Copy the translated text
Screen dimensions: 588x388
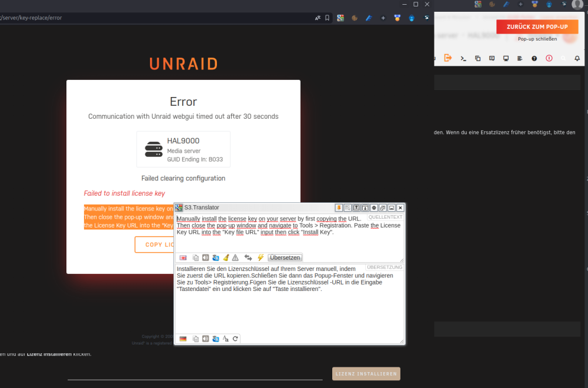click(195, 339)
